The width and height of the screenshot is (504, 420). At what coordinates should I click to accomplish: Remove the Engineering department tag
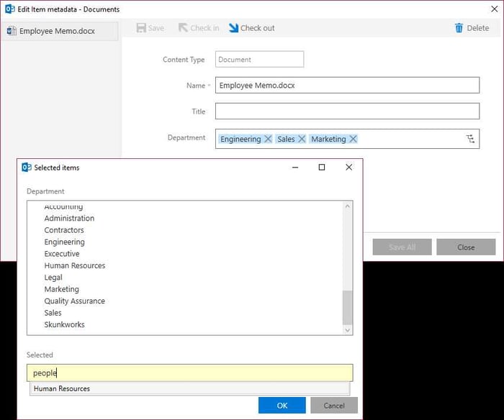(268, 139)
